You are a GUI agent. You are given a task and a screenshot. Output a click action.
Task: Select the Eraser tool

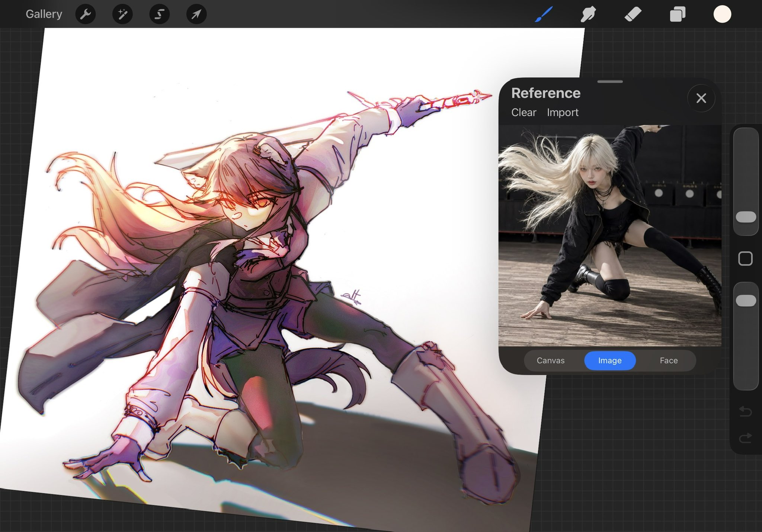(633, 14)
